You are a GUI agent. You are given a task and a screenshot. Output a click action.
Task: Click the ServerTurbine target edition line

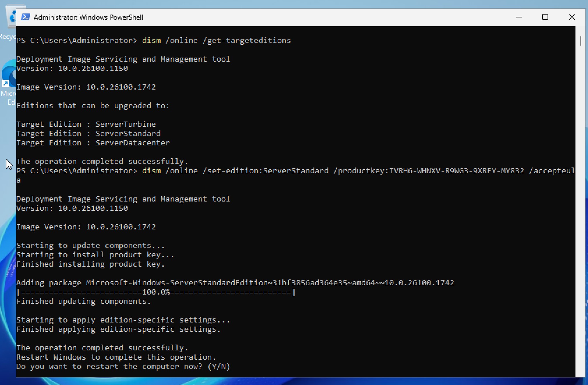[86, 124]
